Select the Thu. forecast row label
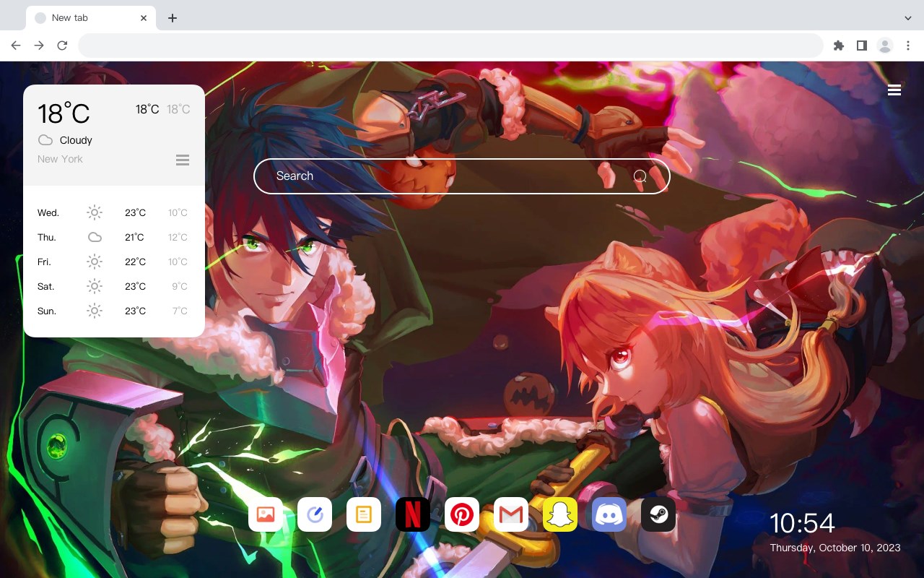The height and width of the screenshot is (578, 924). coord(47,237)
